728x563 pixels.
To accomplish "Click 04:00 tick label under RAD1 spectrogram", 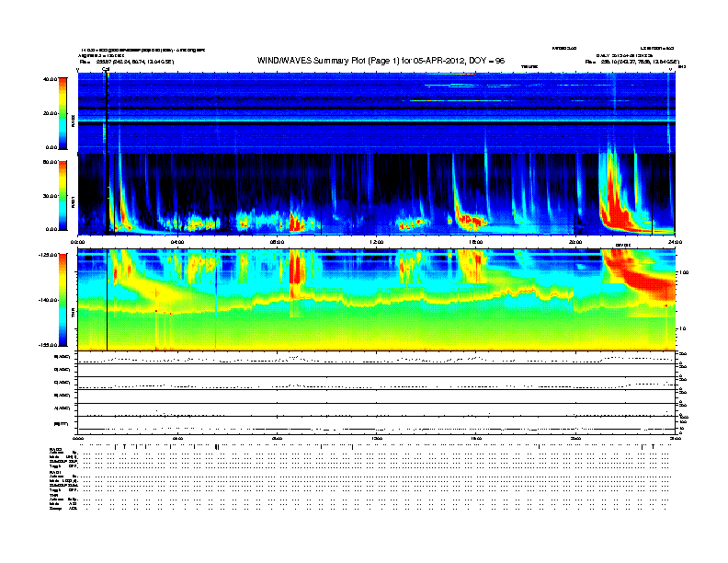I will [177, 242].
